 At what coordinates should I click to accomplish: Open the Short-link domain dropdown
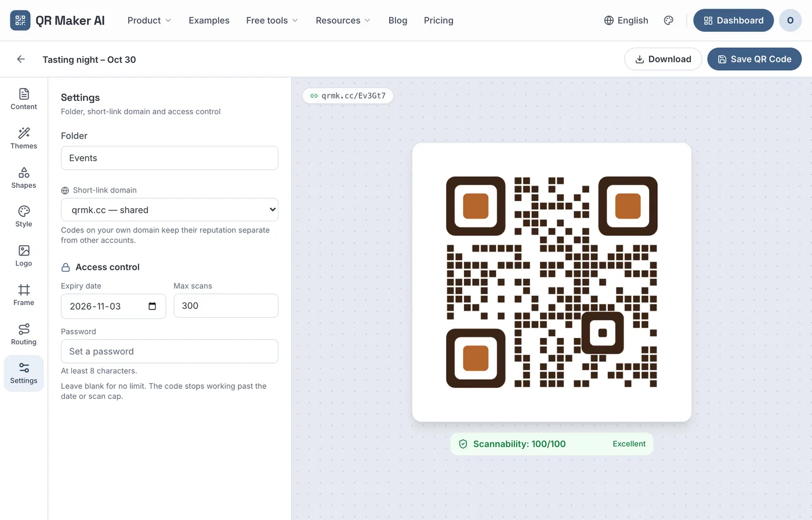169,210
